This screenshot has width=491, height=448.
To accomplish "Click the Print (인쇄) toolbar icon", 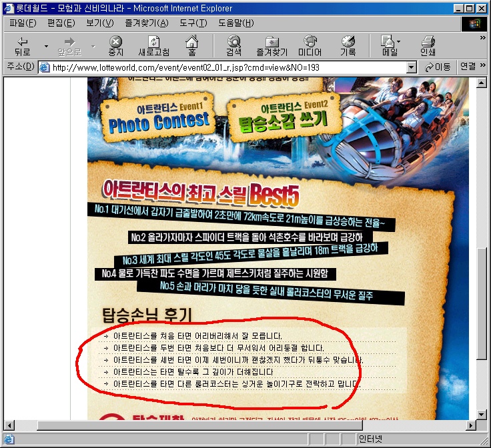I will coord(428,46).
